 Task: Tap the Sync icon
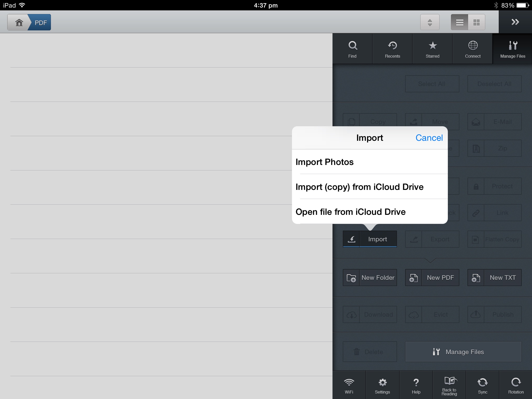click(482, 385)
